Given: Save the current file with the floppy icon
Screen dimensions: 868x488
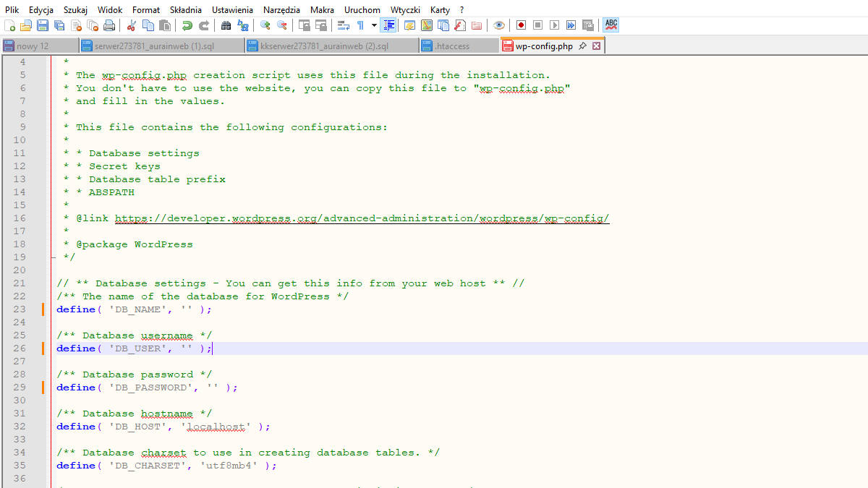Looking at the screenshot, I should tap(43, 25).
